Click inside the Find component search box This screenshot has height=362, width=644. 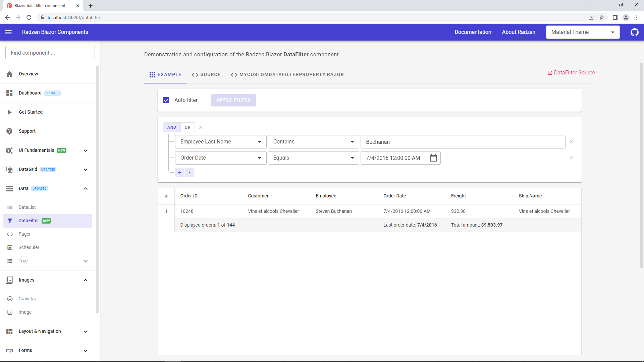click(x=50, y=53)
